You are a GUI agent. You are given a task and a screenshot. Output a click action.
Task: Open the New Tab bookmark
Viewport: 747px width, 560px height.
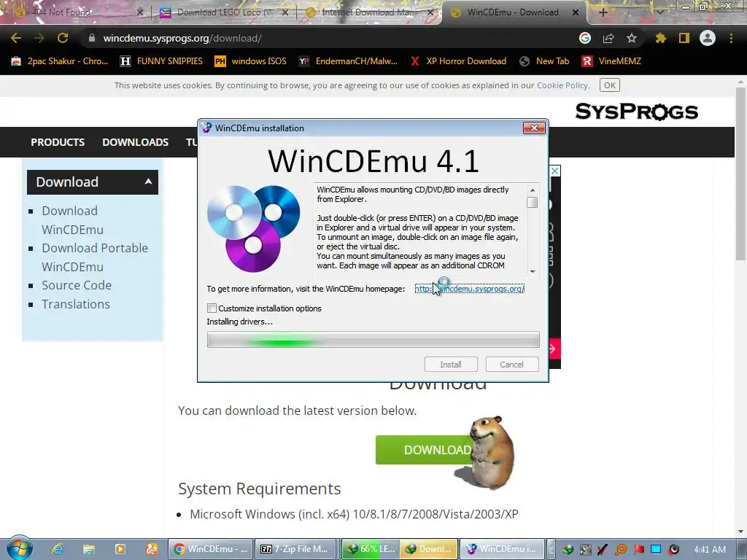[544, 61]
